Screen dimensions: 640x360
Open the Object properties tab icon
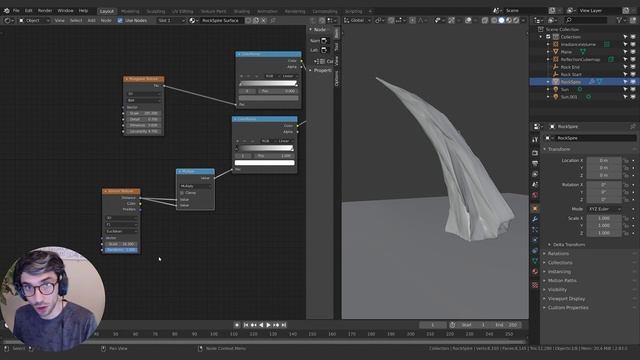click(x=535, y=209)
